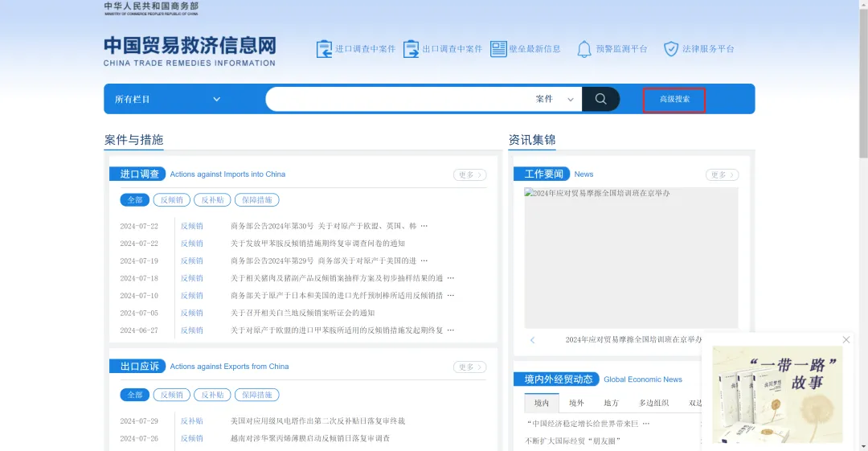Select 保障措施 filter under 出口应诉
This screenshot has width=868, height=451.
point(259,395)
